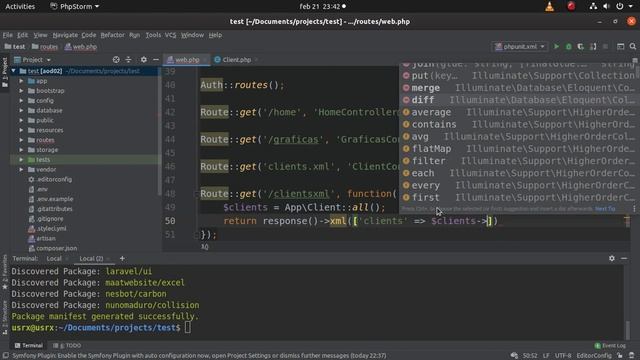This screenshot has height=360, width=640.
Task: Open Search Everywhere magnifier icon
Action: click(x=633, y=47)
